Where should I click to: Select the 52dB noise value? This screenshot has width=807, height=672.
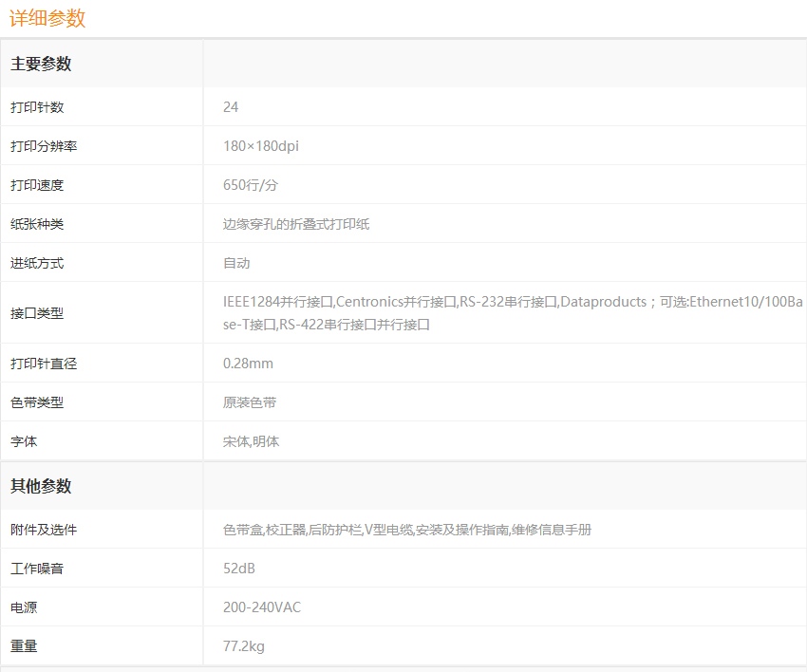click(x=239, y=569)
